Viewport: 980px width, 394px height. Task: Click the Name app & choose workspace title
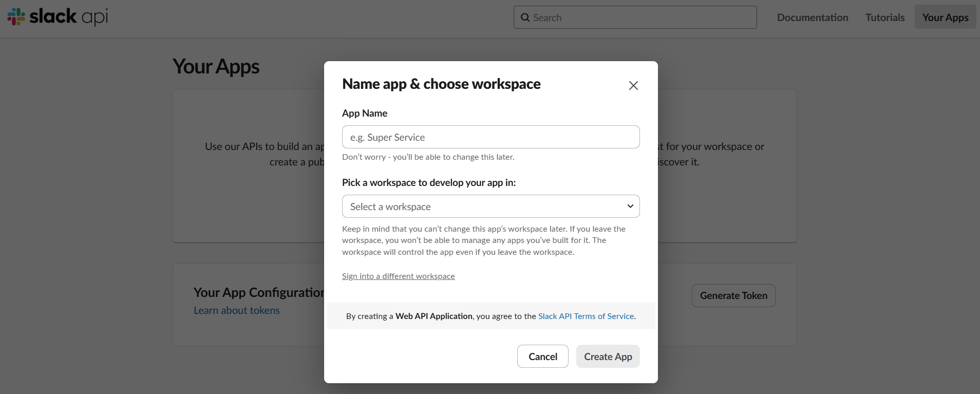click(x=441, y=84)
